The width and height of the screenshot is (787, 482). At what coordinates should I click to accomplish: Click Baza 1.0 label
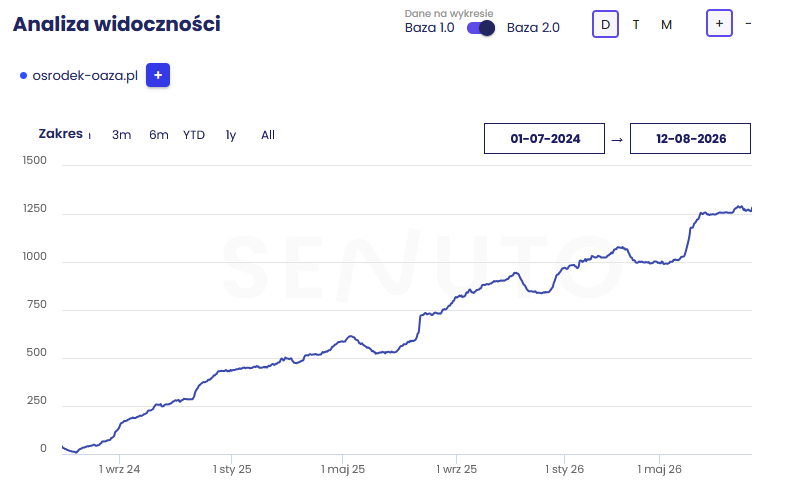pos(430,28)
